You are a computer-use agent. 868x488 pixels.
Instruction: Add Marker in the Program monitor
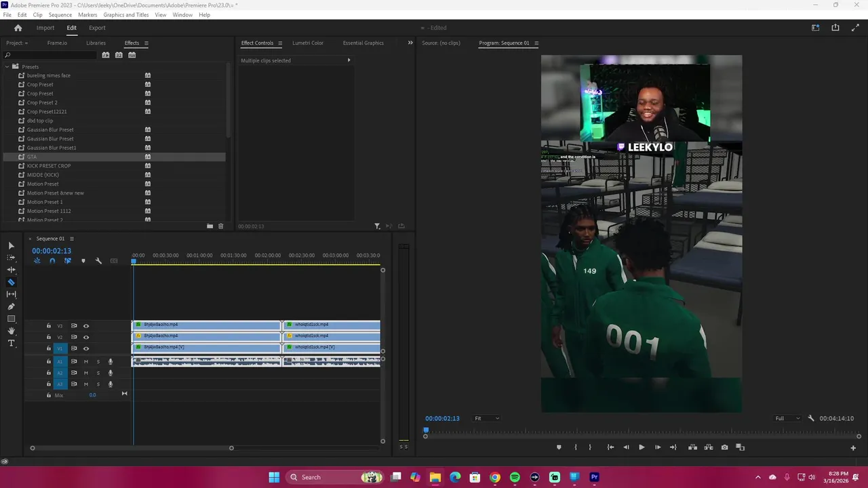(559, 447)
